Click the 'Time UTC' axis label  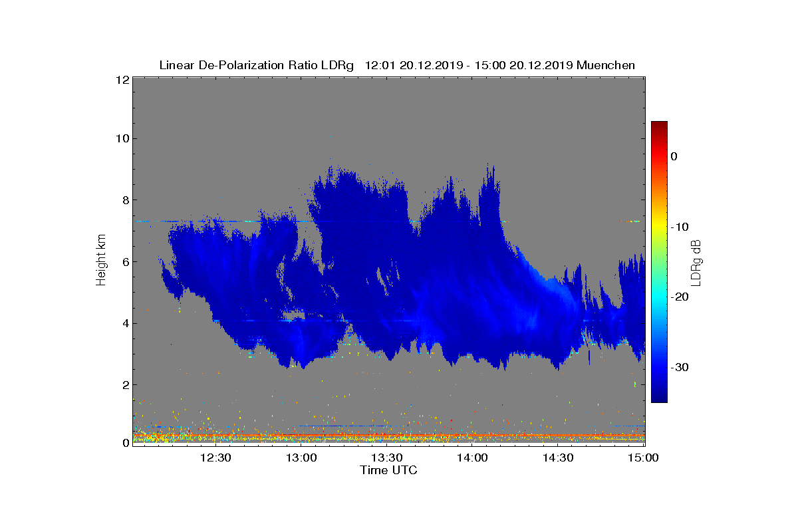point(389,471)
